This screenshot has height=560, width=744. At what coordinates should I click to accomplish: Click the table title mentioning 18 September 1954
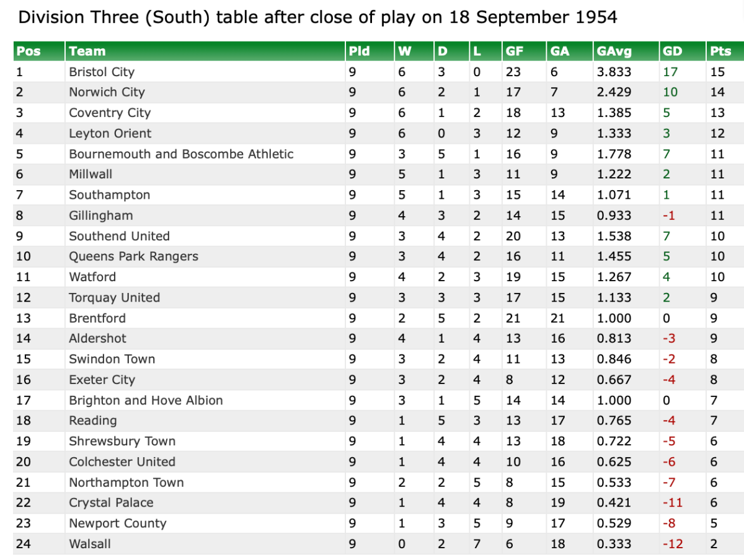317,17
